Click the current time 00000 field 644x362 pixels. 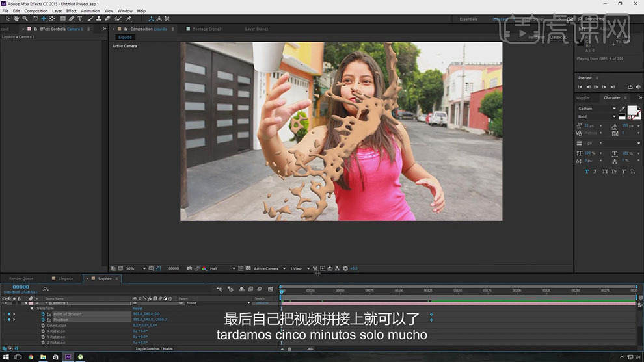point(21,287)
